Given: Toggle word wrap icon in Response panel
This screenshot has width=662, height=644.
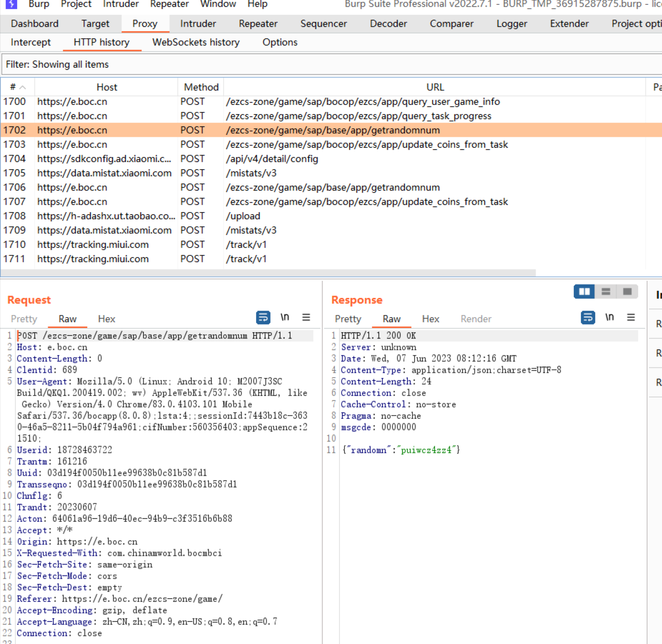Looking at the screenshot, I should [x=588, y=317].
